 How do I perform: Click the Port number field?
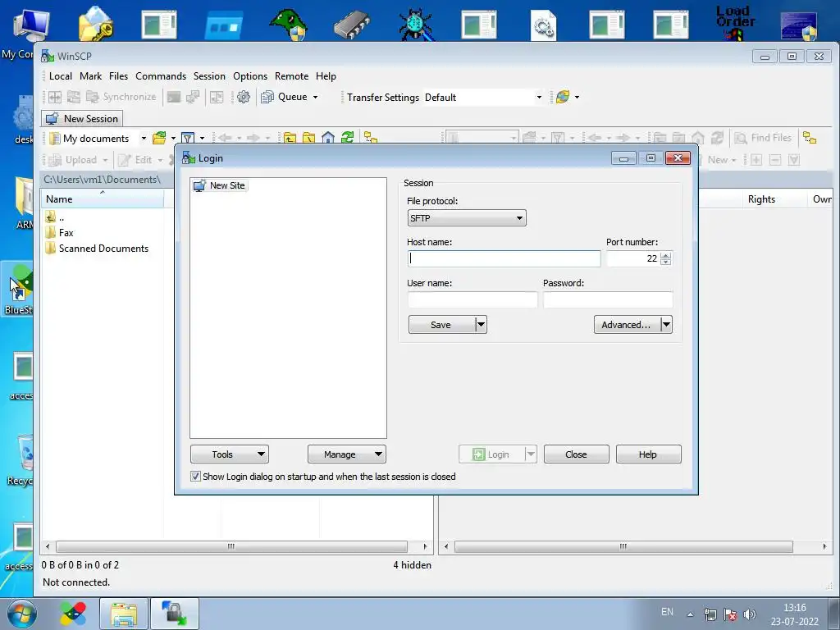(x=633, y=258)
